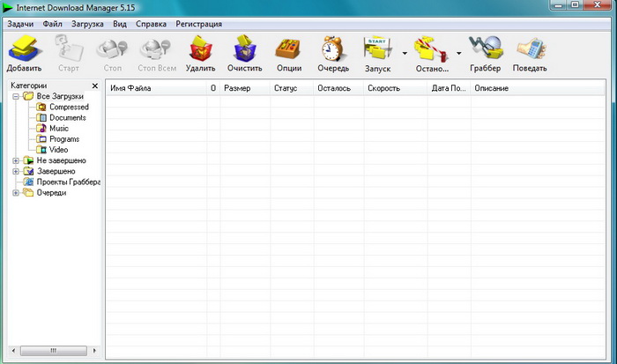Sort by the Имя Файла column header
This screenshot has width=617, height=364.
coord(156,88)
